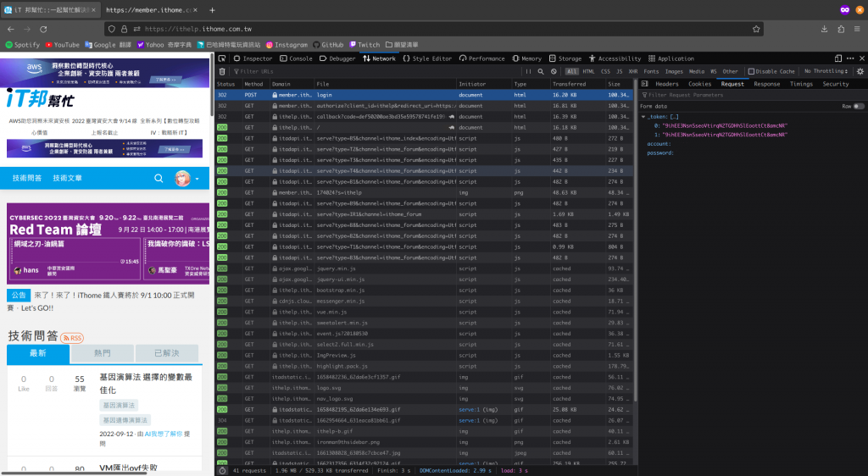Open the No Throttling dropdown
The width and height of the screenshot is (868, 476).
pos(826,71)
